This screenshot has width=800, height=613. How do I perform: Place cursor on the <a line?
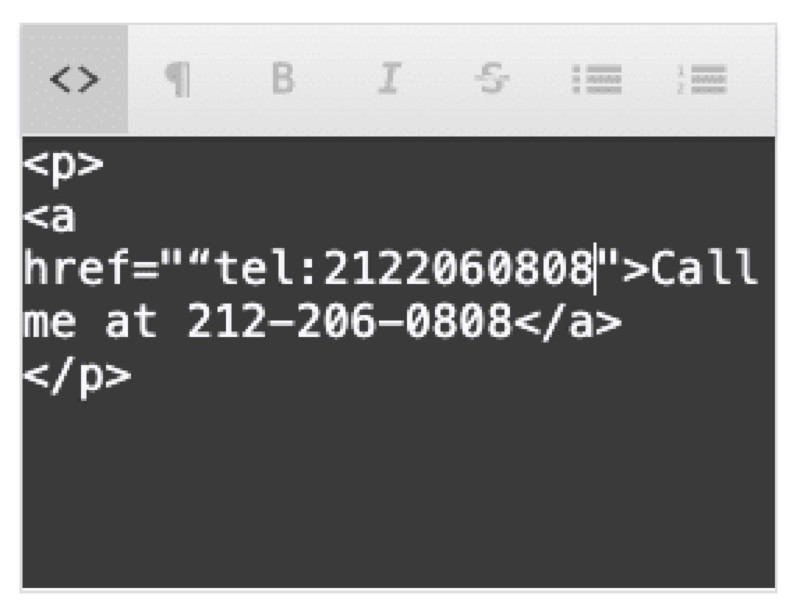click(x=50, y=217)
